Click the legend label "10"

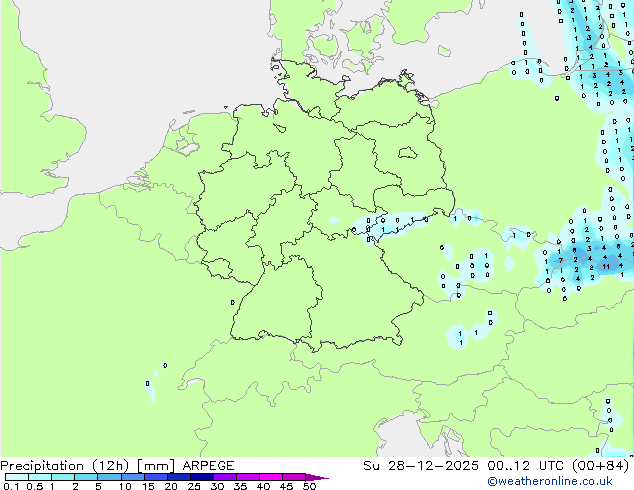[125, 486]
